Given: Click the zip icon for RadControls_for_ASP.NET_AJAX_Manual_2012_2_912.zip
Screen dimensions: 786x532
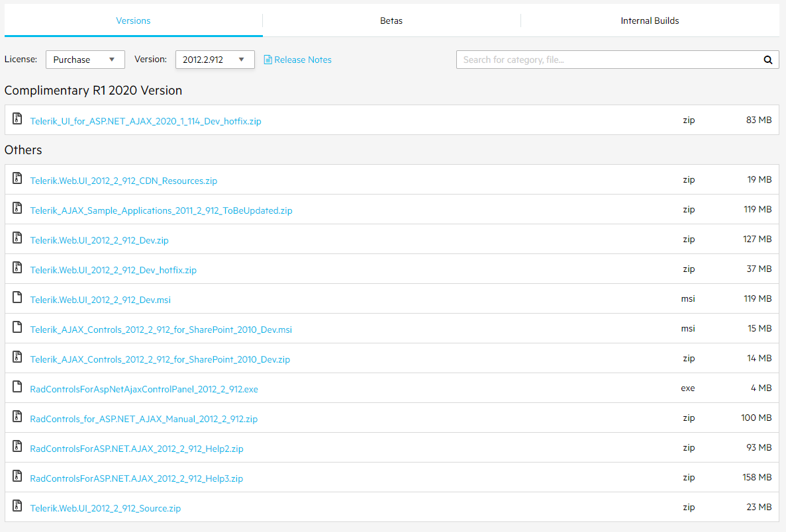Looking at the screenshot, I should click(17, 416).
